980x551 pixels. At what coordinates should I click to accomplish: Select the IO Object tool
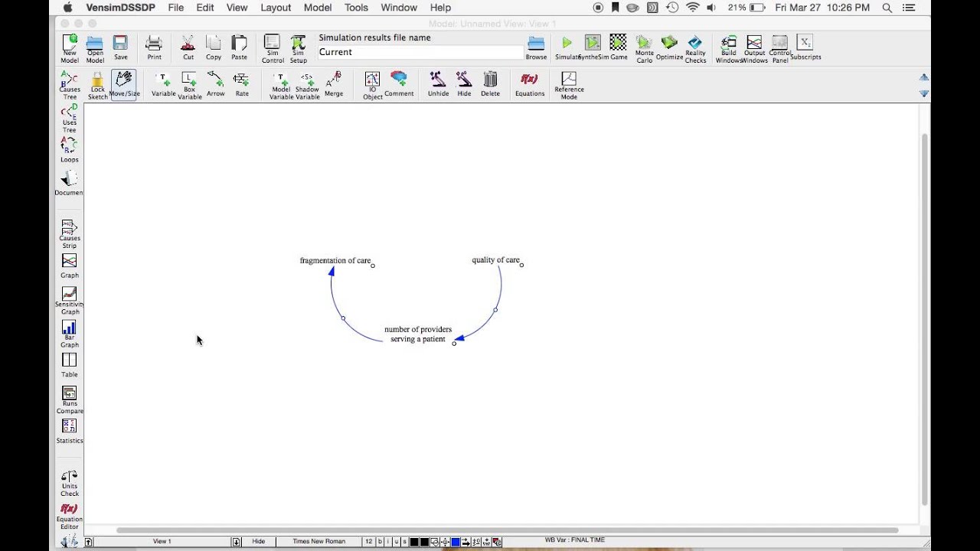point(372,85)
